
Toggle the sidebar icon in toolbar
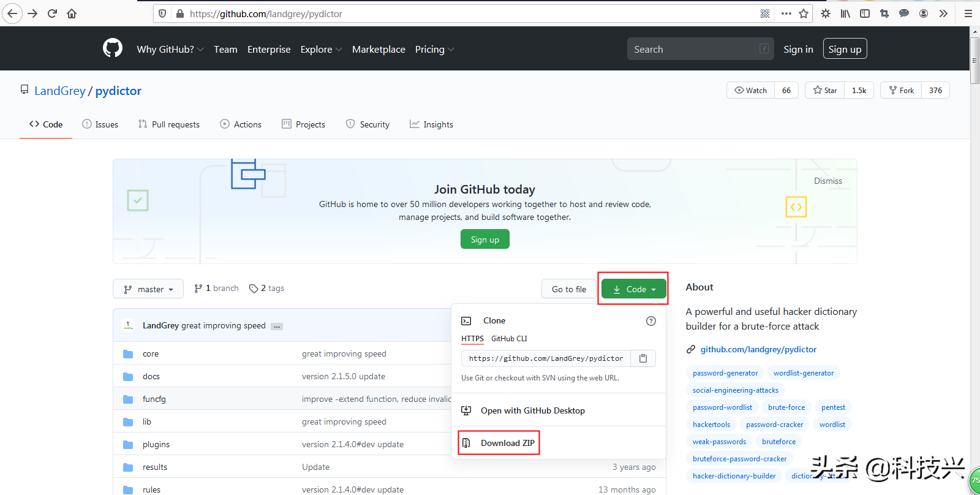coord(865,13)
